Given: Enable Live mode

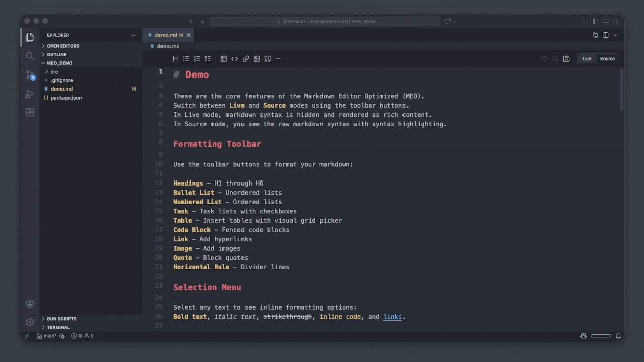Looking at the screenshot, I should (x=587, y=59).
